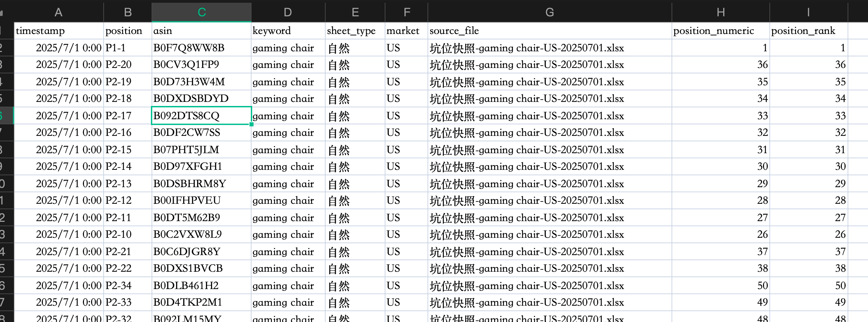
Task: Select cell with ASIN B0CV3Q1FP9
Action: 202,65
